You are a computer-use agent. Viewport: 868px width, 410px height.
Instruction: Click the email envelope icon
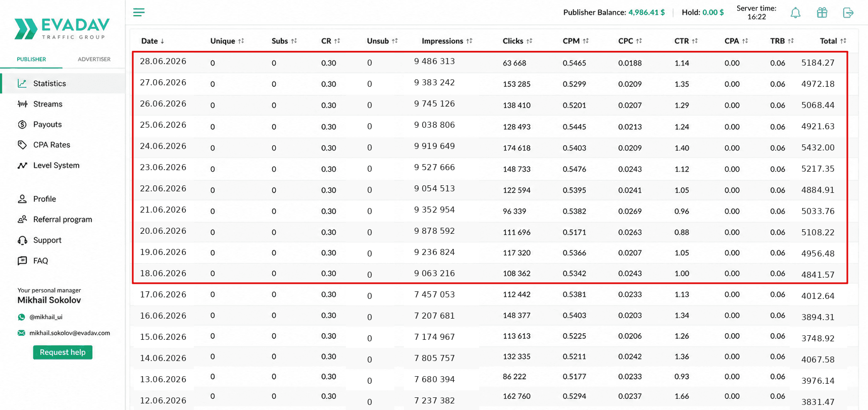click(21, 333)
